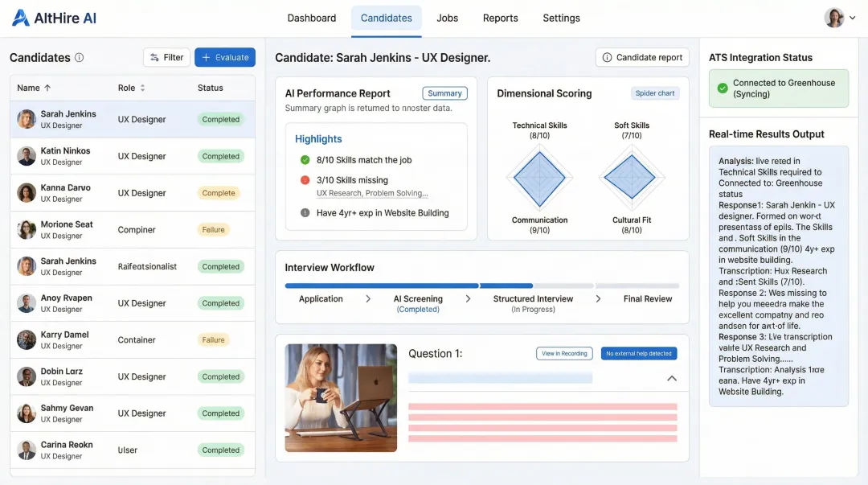Click the View in Recording button
This screenshot has height=485, width=868.
564,353
